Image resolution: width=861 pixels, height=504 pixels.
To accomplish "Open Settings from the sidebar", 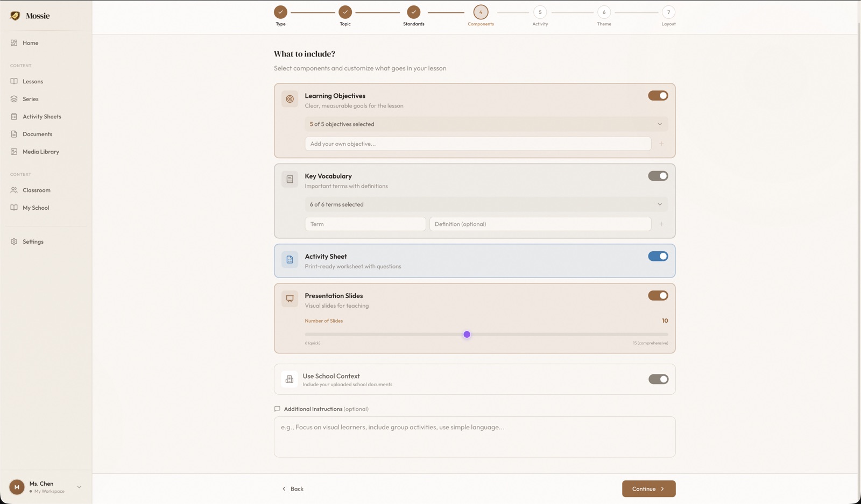I will tap(33, 242).
